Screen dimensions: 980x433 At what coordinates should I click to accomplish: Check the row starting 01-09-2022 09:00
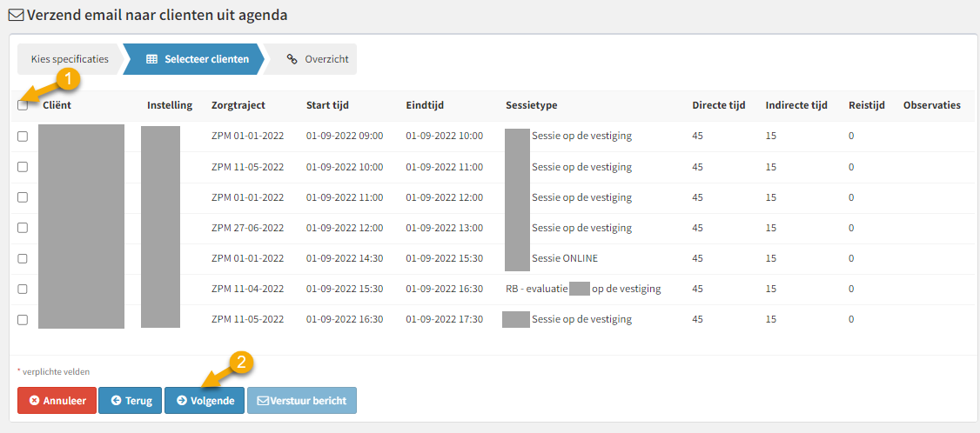tap(23, 137)
